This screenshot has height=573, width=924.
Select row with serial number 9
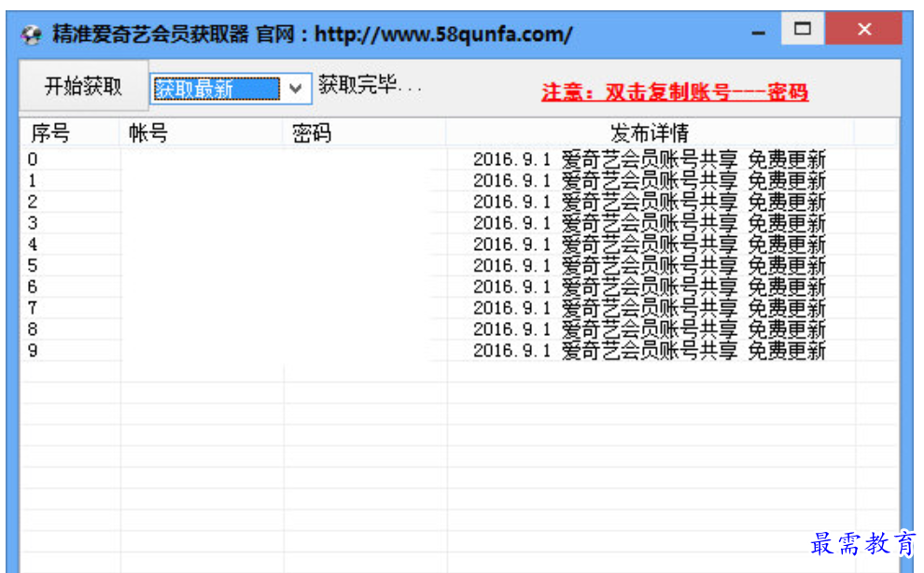[459, 350]
